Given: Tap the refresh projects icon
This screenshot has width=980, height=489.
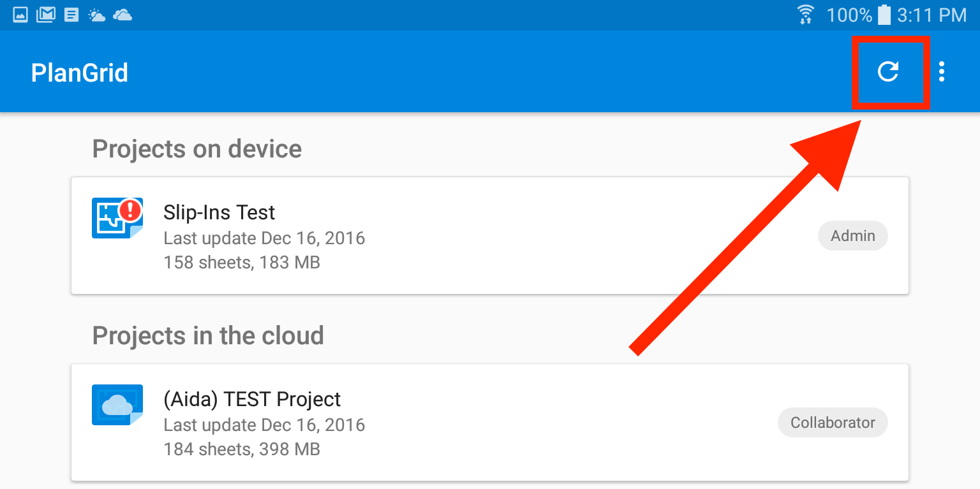Looking at the screenshot, I should 888,71.
